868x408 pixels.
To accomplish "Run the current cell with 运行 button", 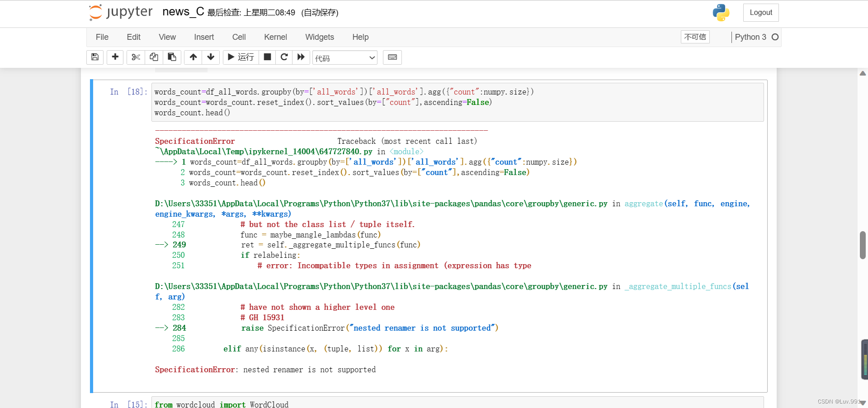I will (x=240, y=57).
